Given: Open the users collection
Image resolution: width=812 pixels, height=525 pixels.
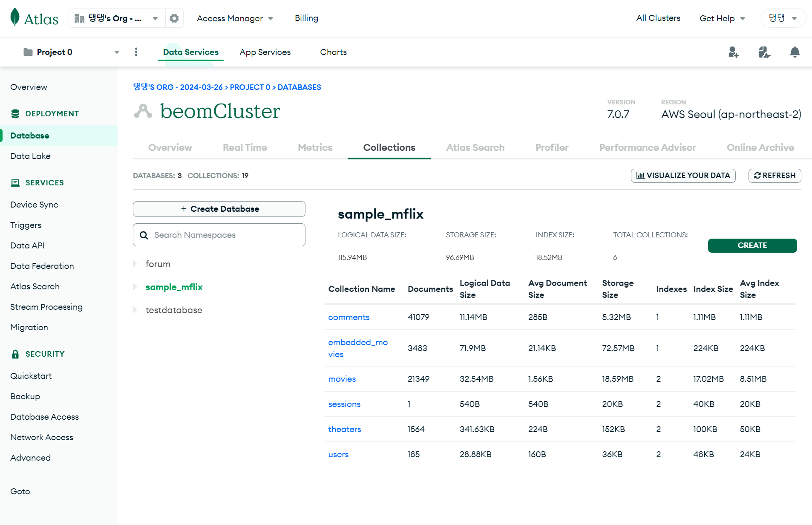Looking at the screenshot, I should tap(338, 454).
